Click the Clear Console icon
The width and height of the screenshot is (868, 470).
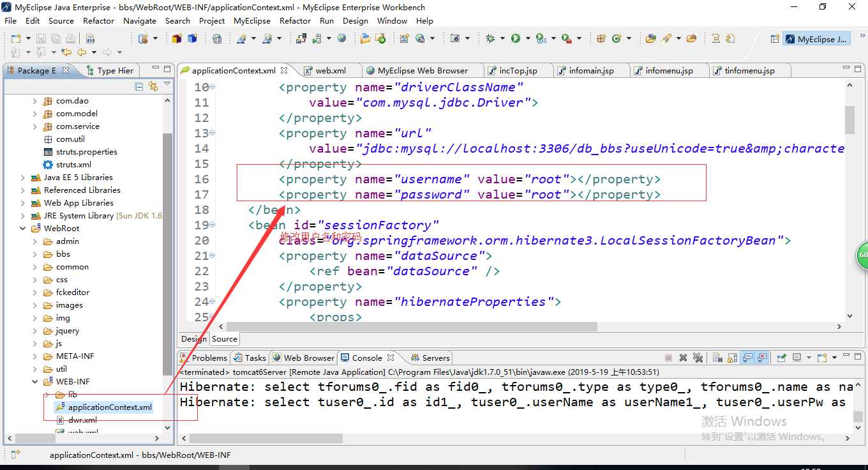pos(717,358)
